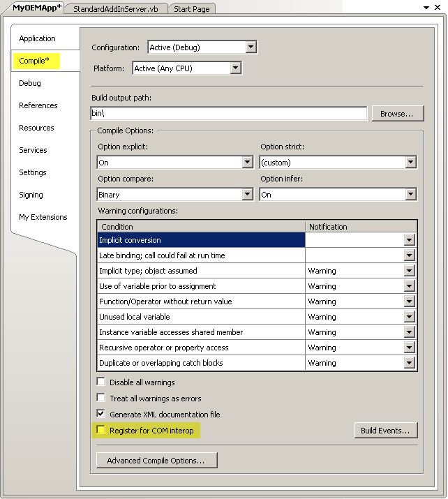Open the Debug properties page
This screenshot has width=448, height=499.
pos(30,83)
